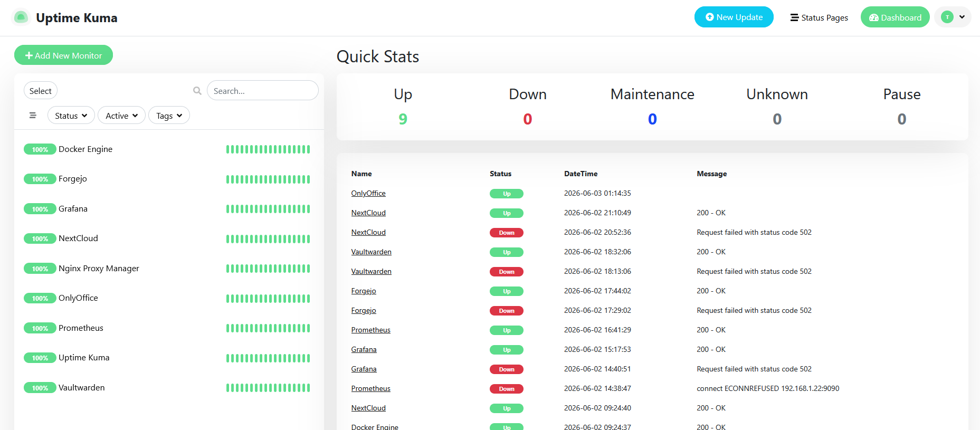Open NextCloud link dated 20:52:36
This screenshot has height=430, width=980.
pos(368,232)
